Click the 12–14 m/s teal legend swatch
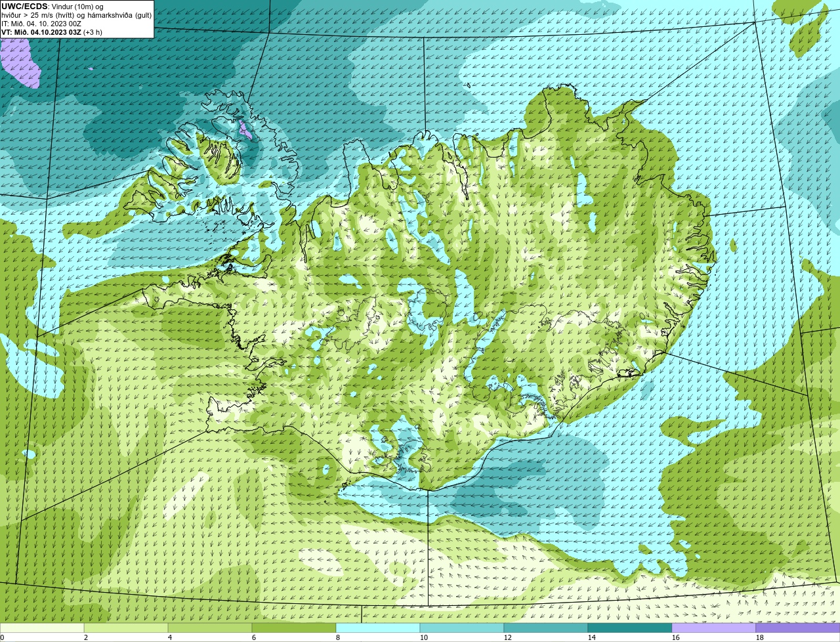840x642 pixels. [x=546, y=628]
